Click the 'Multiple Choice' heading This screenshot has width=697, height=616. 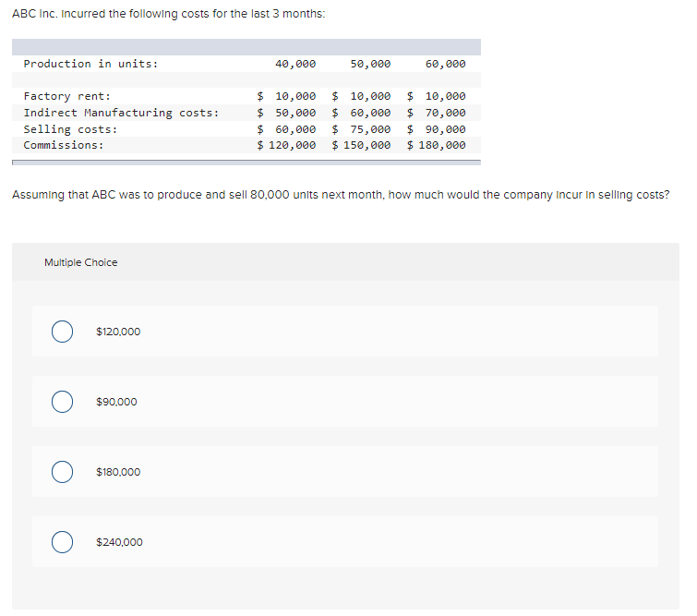(81, 262)
